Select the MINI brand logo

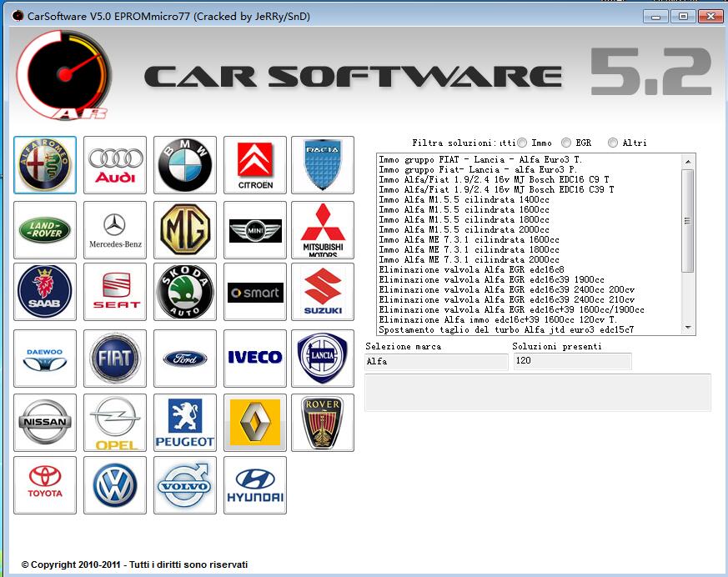[255, 230]
